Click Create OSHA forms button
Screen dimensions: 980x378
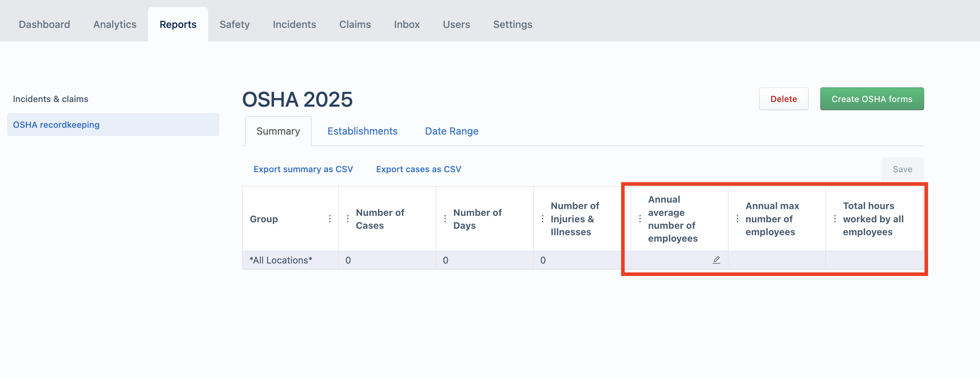(871, 99)
